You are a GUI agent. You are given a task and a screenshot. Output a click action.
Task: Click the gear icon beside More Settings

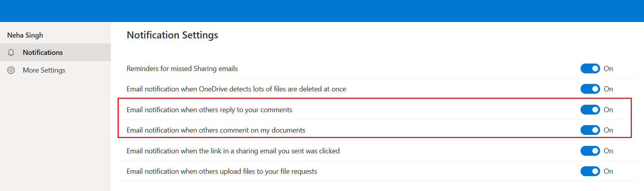pyautogui.click(x=11, y=70)
